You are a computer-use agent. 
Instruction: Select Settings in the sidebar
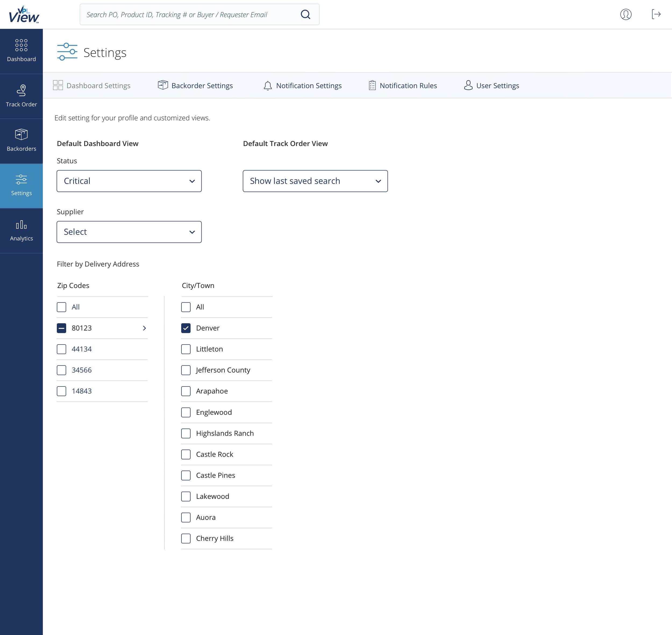(x=21, y=186)
